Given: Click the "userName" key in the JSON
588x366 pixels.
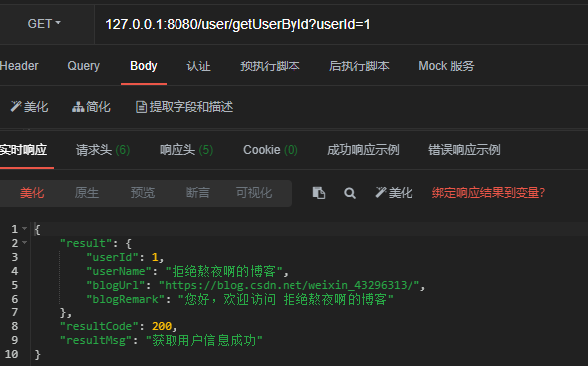Looking at the screenshot, I should point(119,271).
